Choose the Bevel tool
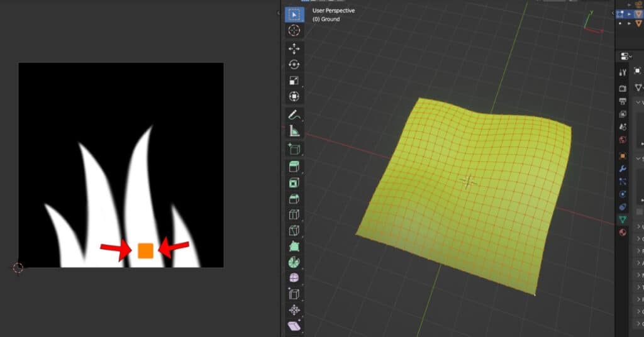Screen dimensions: 644x337 294,199
